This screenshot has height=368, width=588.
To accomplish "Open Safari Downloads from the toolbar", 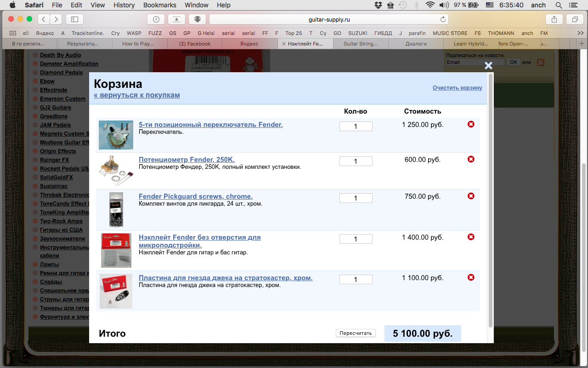I will 197,19.
